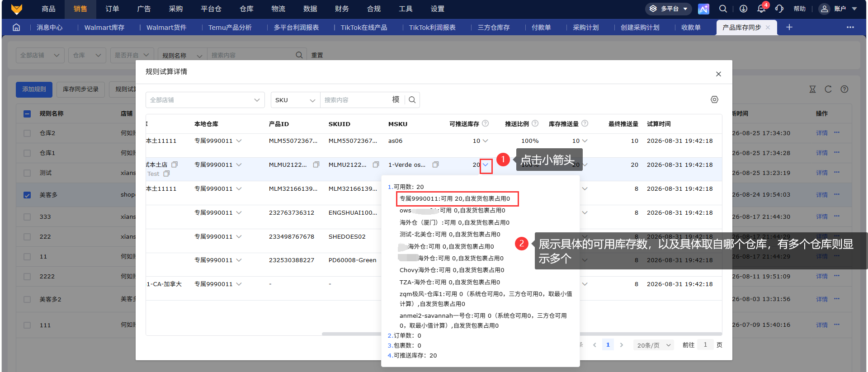
Task: Open the SKU search type dropdown
Action: (x=296, y=100)
